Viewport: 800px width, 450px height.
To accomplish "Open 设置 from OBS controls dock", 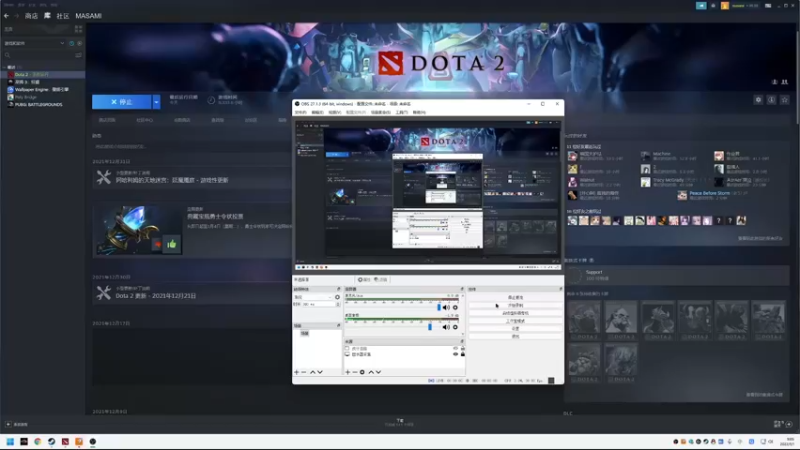I will (x=515, y=329).
